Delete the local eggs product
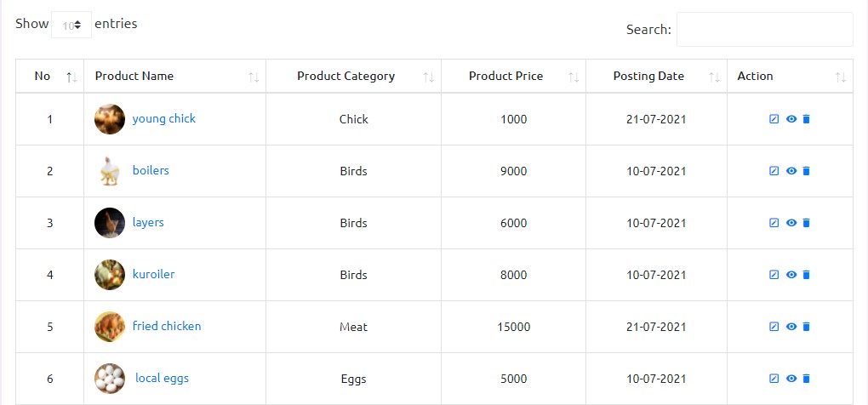 pos(807,379)
